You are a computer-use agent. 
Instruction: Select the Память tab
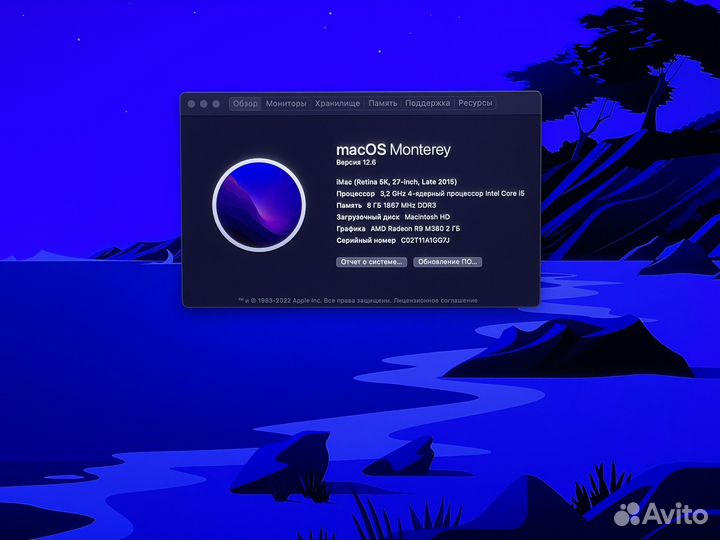point(382,103)
